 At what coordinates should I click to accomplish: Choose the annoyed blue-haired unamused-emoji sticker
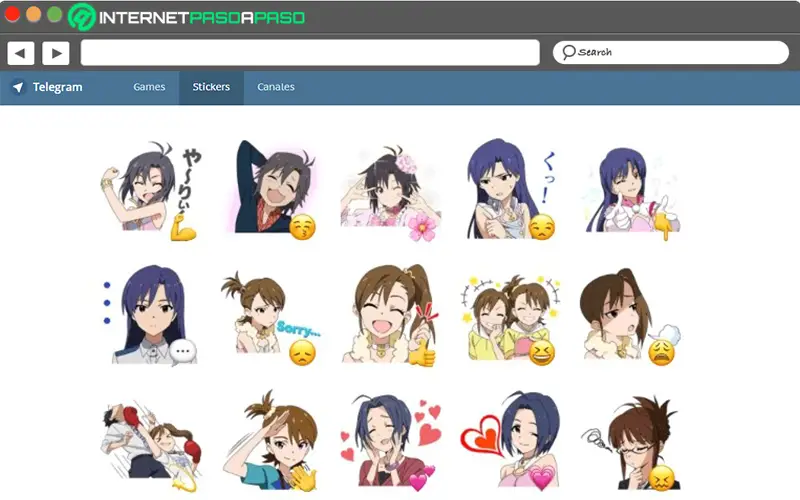pyautogui.click(x=510, y=189)
